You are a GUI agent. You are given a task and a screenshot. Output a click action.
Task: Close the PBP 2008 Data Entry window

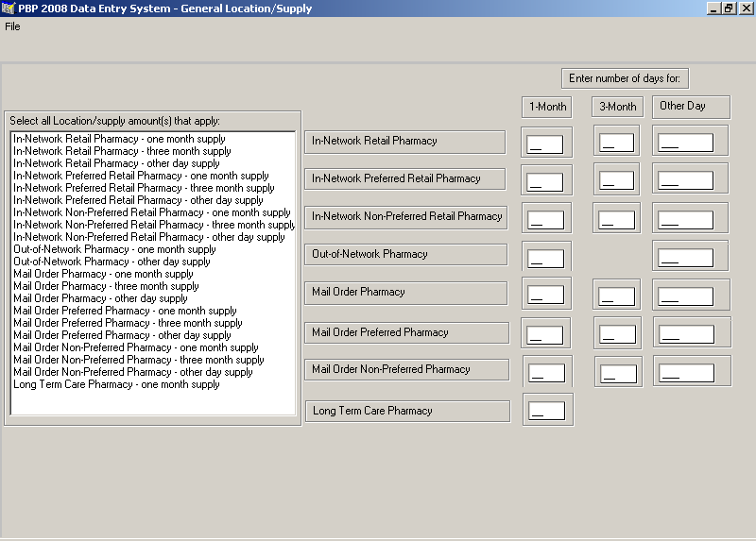[x=745, y=8]
